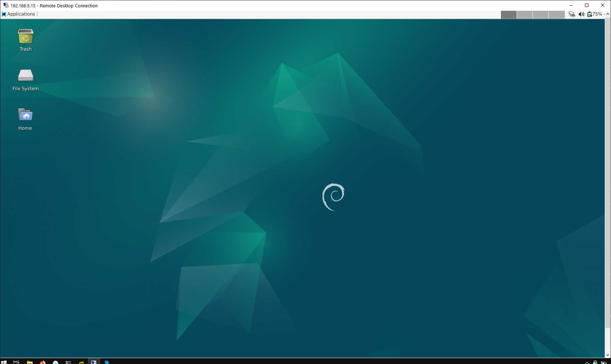This screenshot has width=611, height=364.
Task: Switch to the second workspace
Action: (525, 15)
